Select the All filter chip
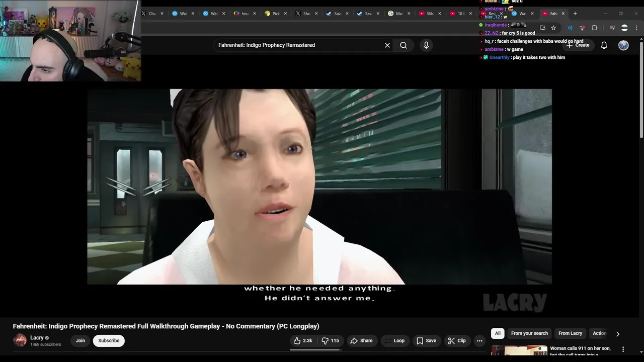The height and width of the screenshot is (362, 644). point(498,333)
